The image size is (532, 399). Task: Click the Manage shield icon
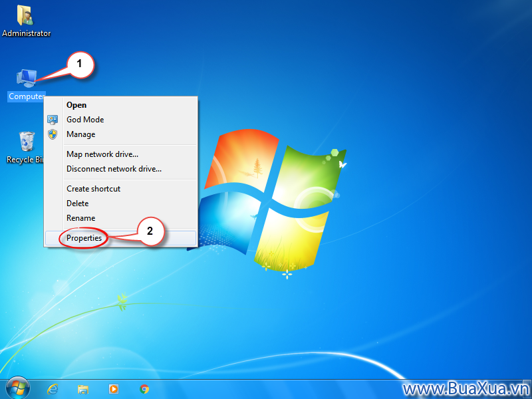[x=53, y=134]
